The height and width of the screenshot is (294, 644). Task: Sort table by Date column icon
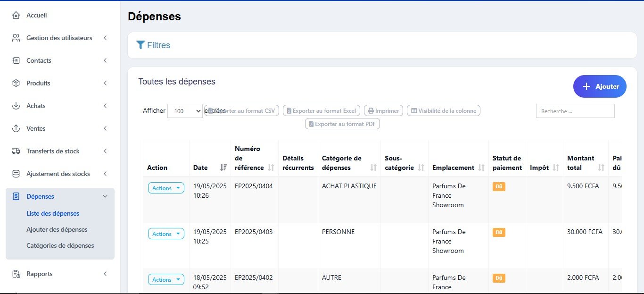(x=223, y=168)
